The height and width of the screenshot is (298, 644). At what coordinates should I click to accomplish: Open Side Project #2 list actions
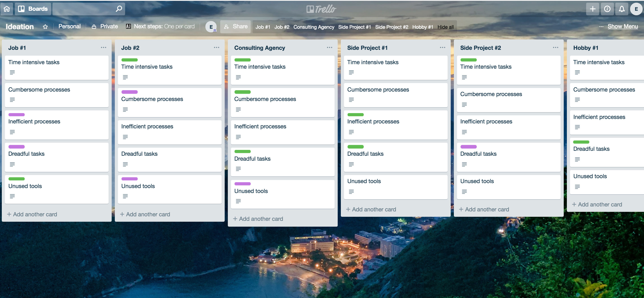tap(555, 48)
